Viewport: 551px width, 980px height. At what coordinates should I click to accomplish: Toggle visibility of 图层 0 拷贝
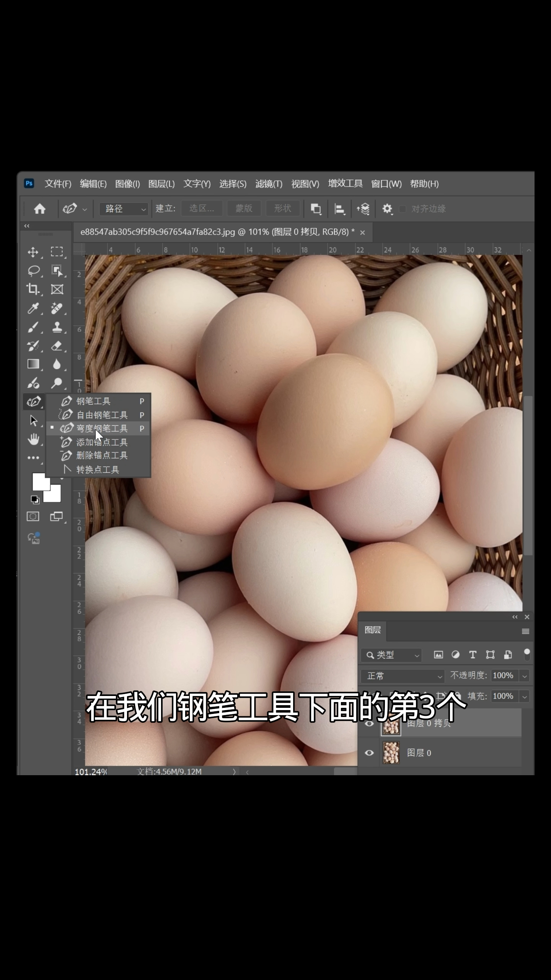(369, 724)
